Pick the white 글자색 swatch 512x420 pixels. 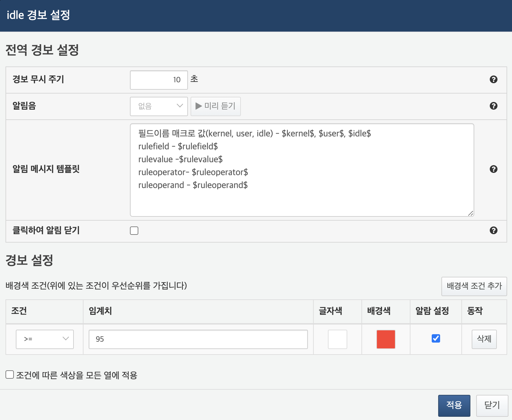(338, 339)
